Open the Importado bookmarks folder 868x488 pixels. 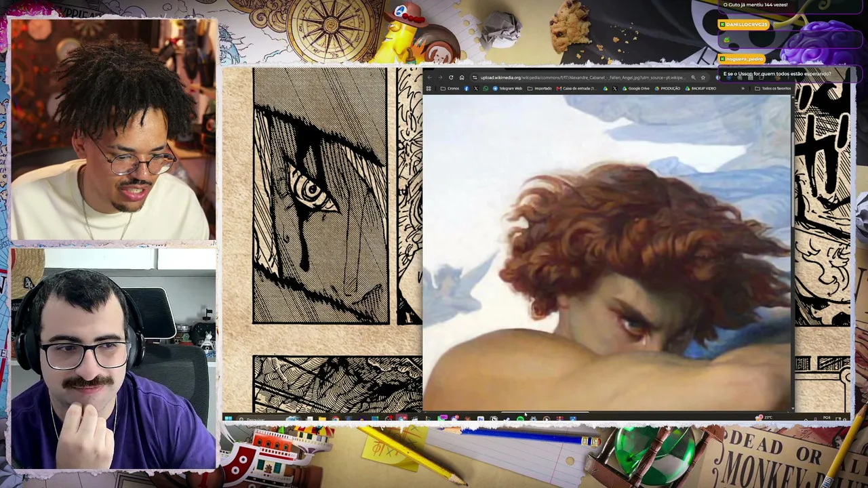tap(540, 89)
